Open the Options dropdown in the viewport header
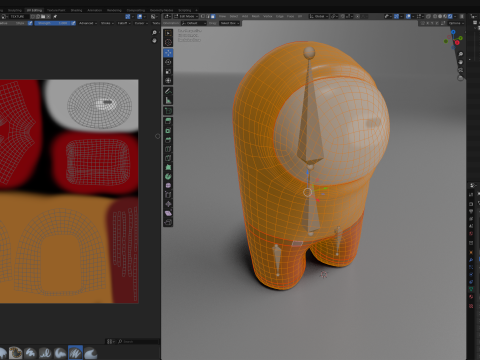The image size is (480, 360). [455, 23]
